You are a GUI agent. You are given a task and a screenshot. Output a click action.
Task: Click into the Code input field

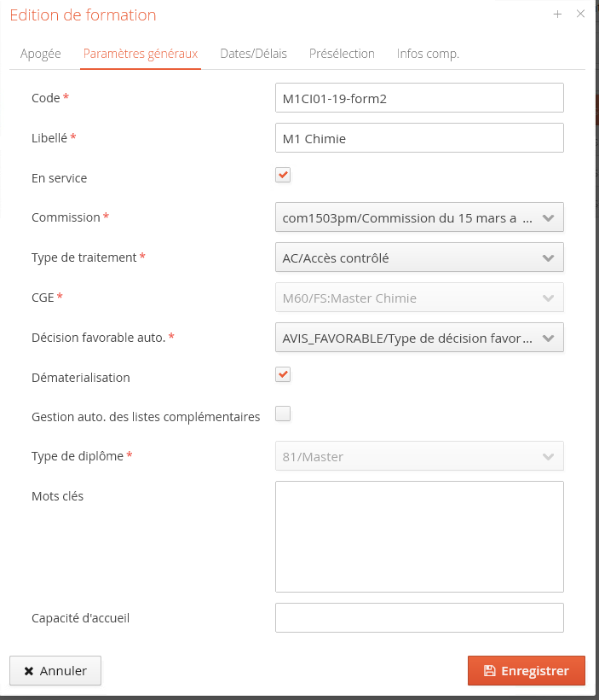coord(419,98)
